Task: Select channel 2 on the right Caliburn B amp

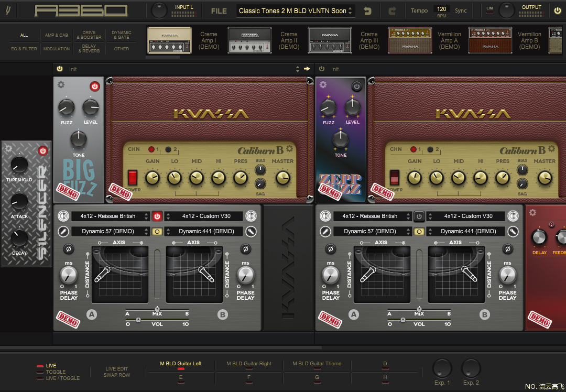Action: 430,149
